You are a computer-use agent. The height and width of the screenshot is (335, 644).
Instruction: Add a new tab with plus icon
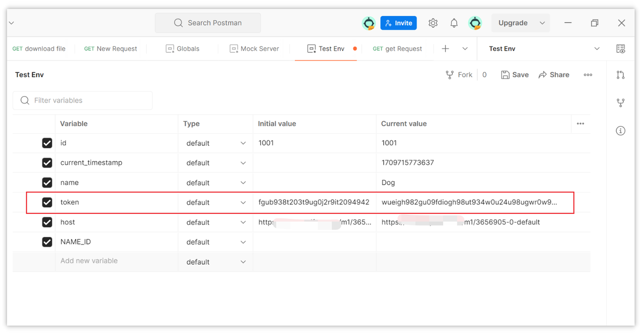[445, 49]
